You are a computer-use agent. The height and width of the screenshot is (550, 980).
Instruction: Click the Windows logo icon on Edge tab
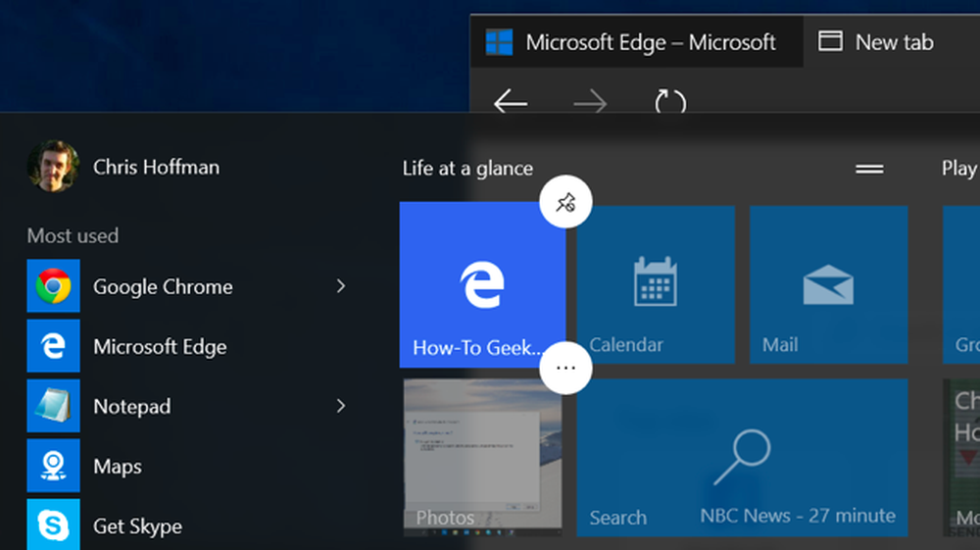pyautogui.click(x=500, y=42)
